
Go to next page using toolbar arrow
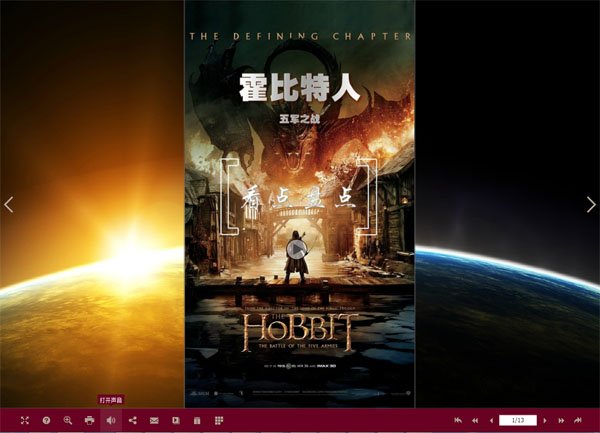pos(545,421)
